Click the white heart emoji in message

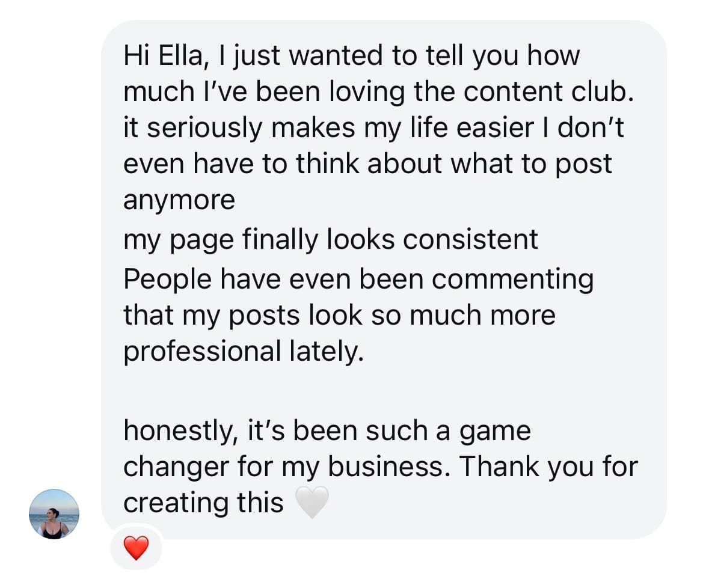coord(313,503)
